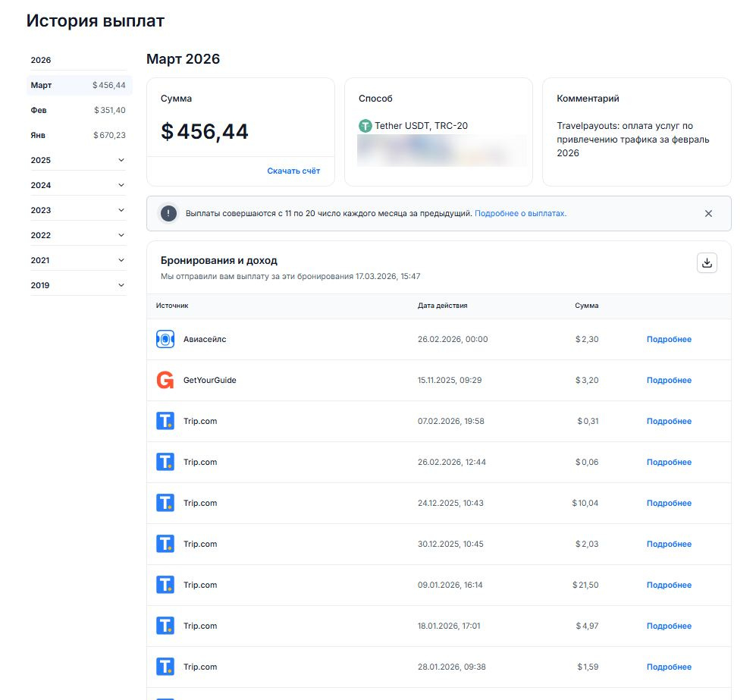
Task: Download invoice via Скачать счёт
Action: coord(293,171)
